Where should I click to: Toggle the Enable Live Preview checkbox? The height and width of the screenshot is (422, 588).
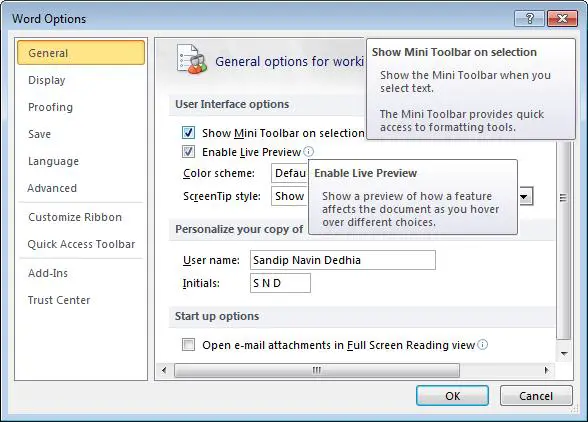pos(188,152)
